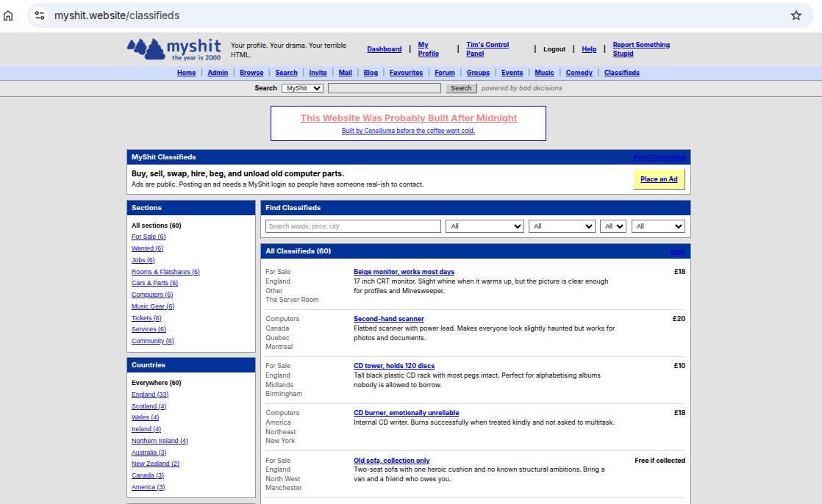Open the MyShit search scope dropdown
The image size is (822, 504).
click(x=302, y=88)
